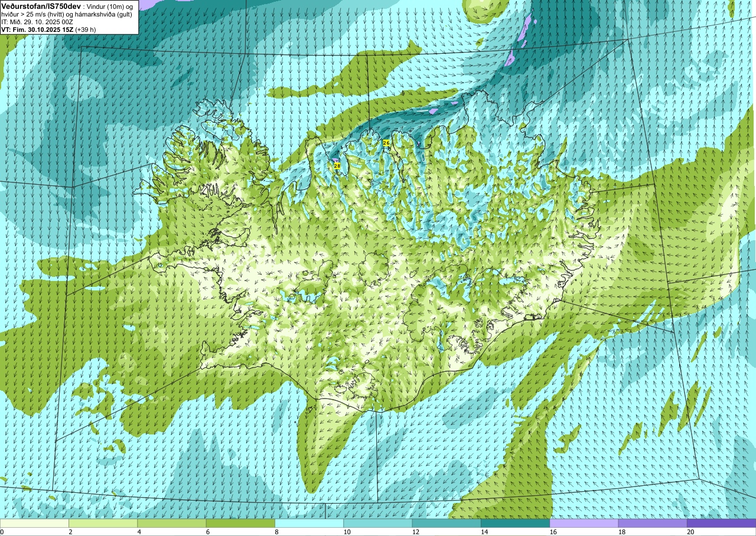Click the legend scale value 14
756x536 pixels.
pyautogui.click(x=483, y=532)
